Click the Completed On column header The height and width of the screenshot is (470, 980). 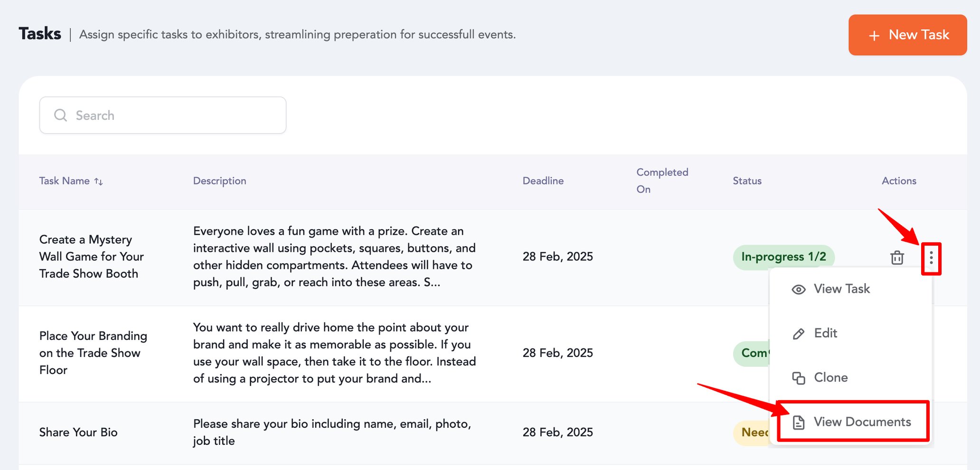click(x=662, y=181)
